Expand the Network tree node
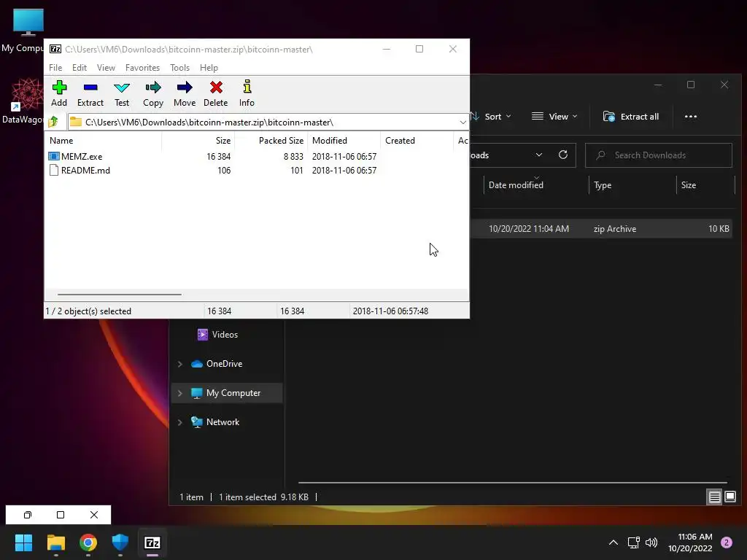Image resolution: width=747 pixels, height=560 pixels. tap(180, 422)
